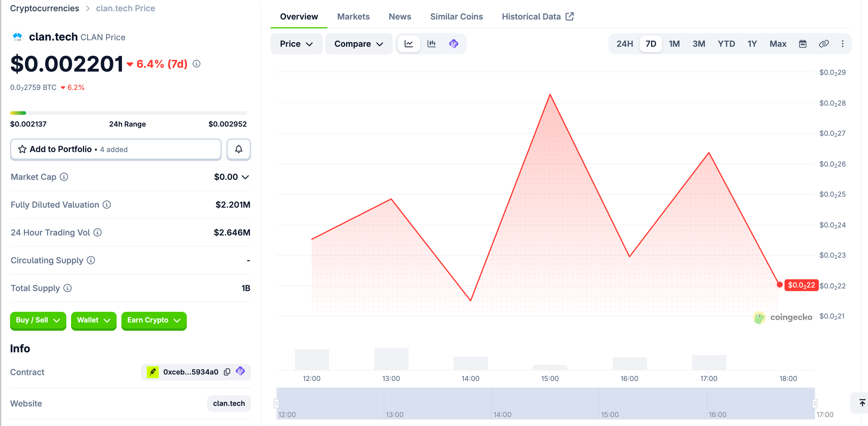Screen dimensions: 868x426
Task: Show Market Cap info tooltip icon
Action: point(64,177)
